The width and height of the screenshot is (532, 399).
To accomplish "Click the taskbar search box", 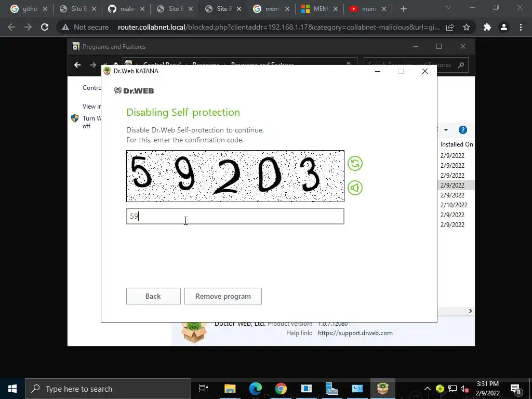I will tap(108, 389).
